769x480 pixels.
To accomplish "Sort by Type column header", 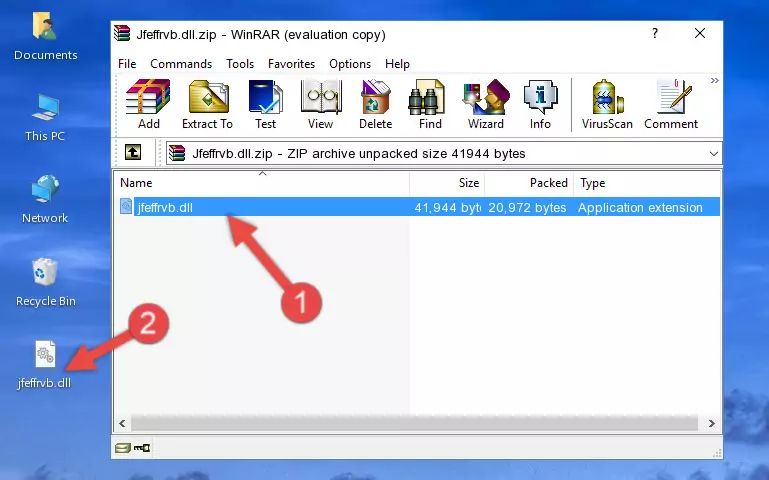I will (x=647, y=183).
